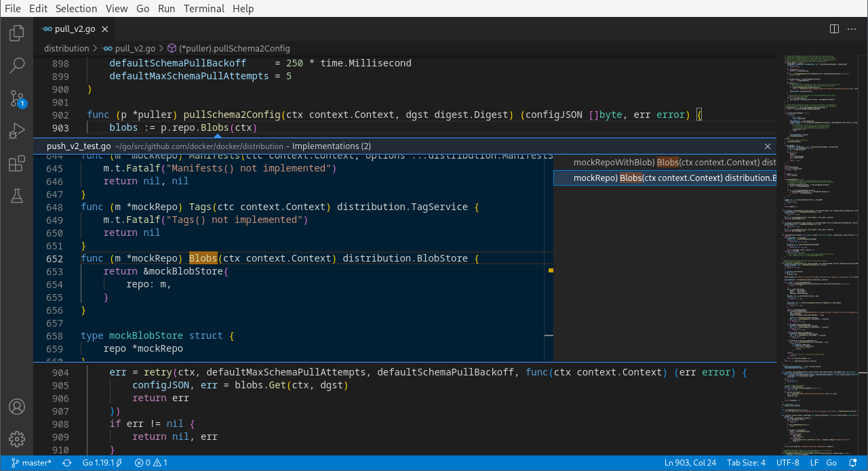Click peek editor overview ruler yellow marker
The image size is (868, 471).
(551, 270)
